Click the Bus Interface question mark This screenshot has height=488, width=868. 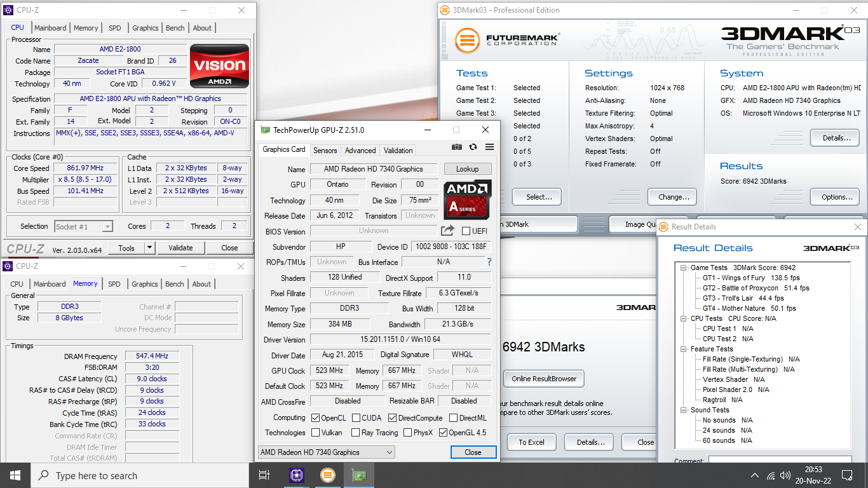[x=489, y=262]
